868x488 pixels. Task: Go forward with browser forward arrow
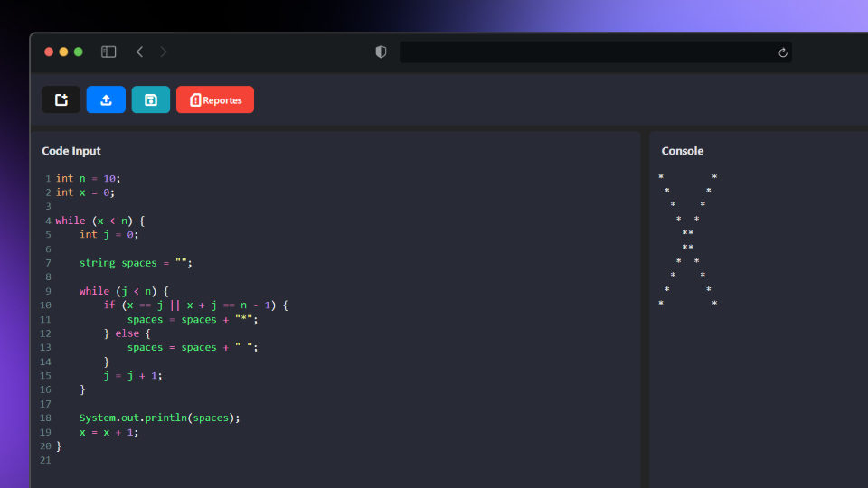pyautogui.click(x=164, y=52)
